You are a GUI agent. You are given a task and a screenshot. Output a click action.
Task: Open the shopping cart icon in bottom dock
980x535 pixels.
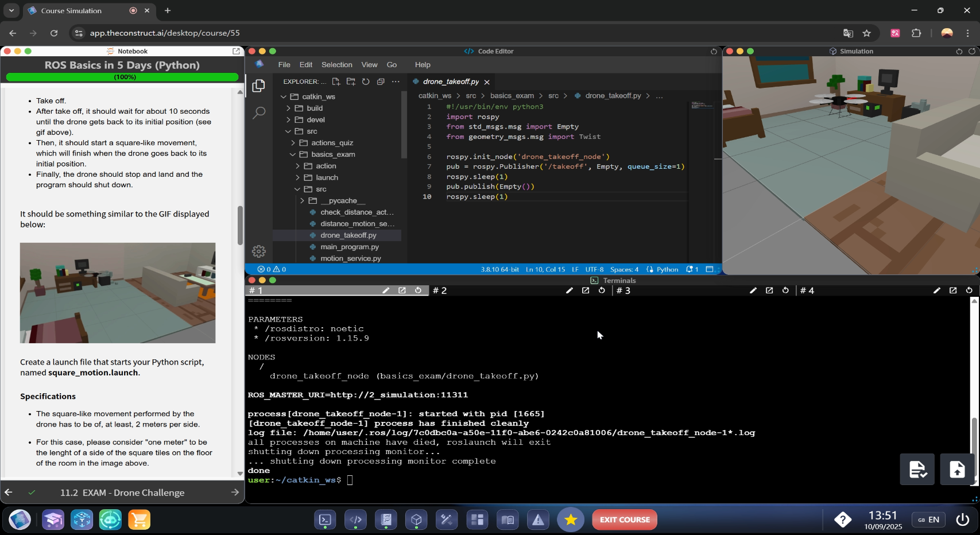(139, 520)
